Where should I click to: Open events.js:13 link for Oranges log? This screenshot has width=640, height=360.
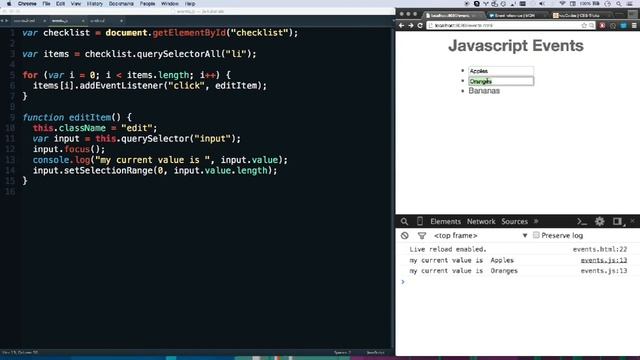point(604,271)
